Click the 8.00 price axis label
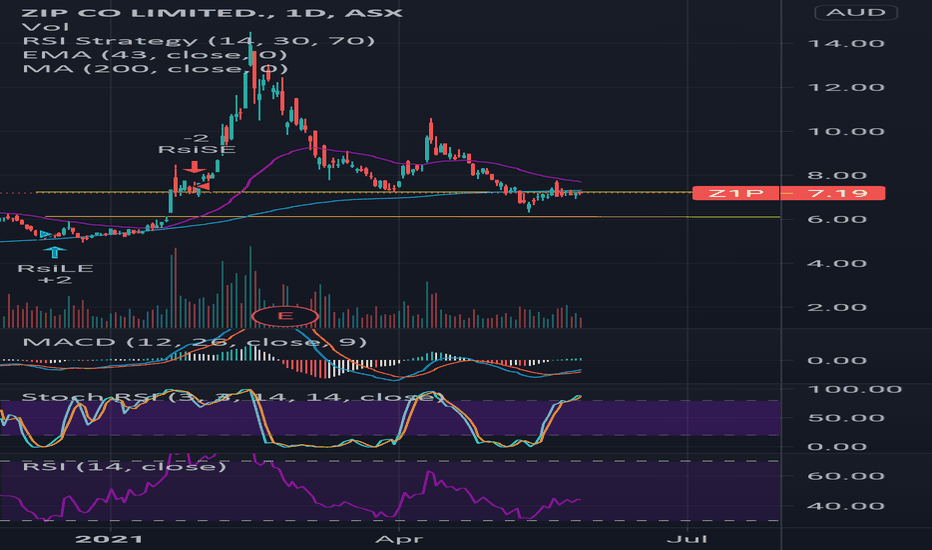932x550 pixels. 836,175
